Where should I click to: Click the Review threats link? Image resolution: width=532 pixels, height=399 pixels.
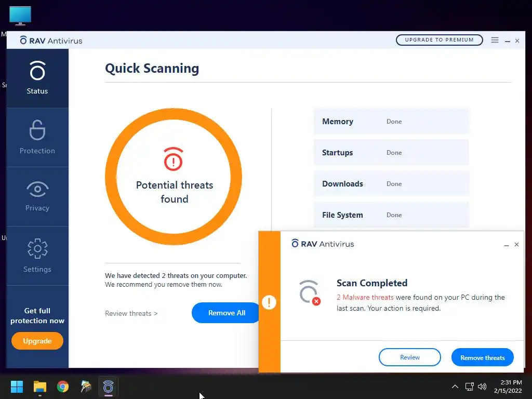131,313
